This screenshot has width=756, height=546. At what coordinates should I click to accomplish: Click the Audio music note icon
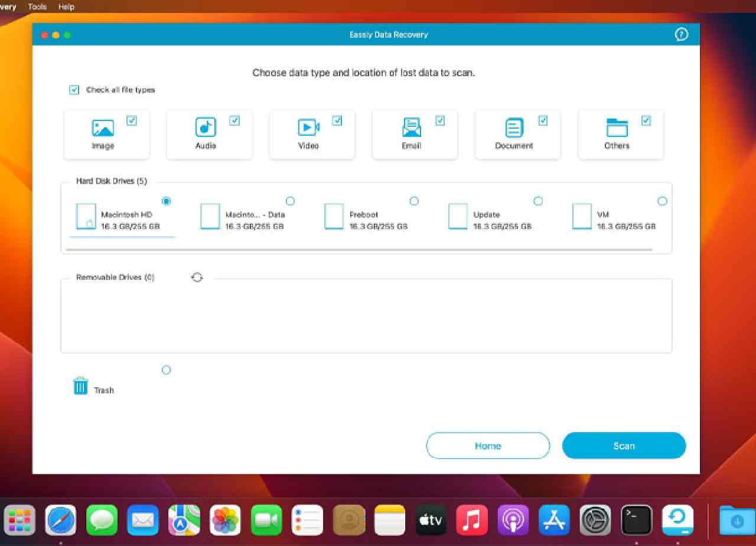[206, 127]
